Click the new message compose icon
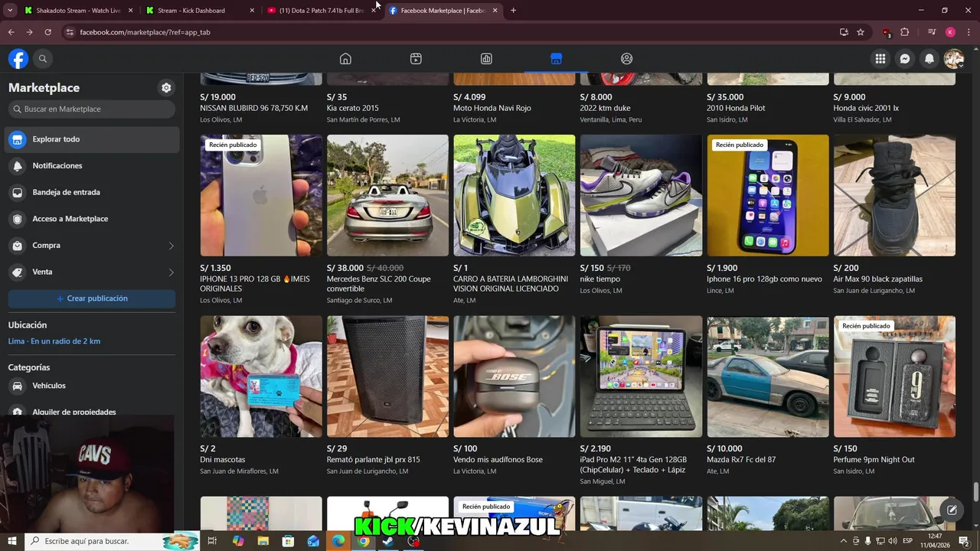The image size is (980, 551). (x=952, y=510)
